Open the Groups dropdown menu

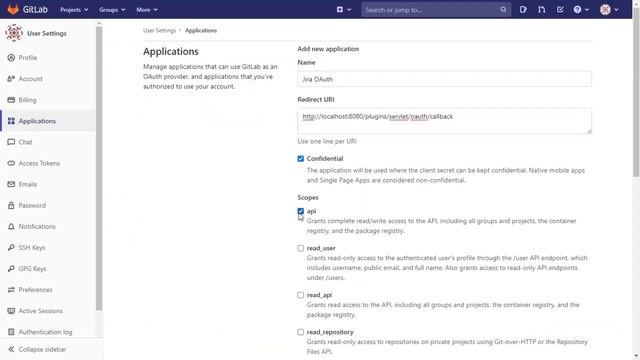pos(112,10)
